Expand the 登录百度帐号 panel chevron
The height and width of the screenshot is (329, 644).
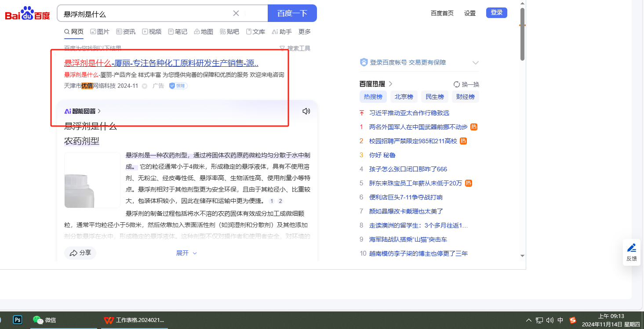475,63
